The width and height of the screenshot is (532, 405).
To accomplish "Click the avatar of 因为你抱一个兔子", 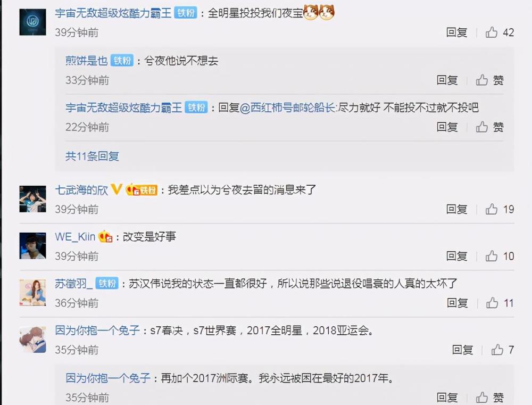I will [x=32, y=340].
